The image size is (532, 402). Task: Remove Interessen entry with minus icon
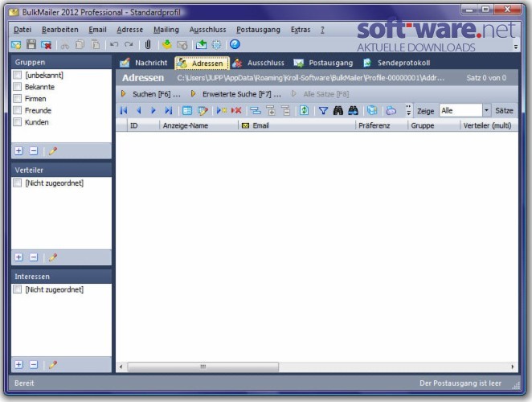34,365
